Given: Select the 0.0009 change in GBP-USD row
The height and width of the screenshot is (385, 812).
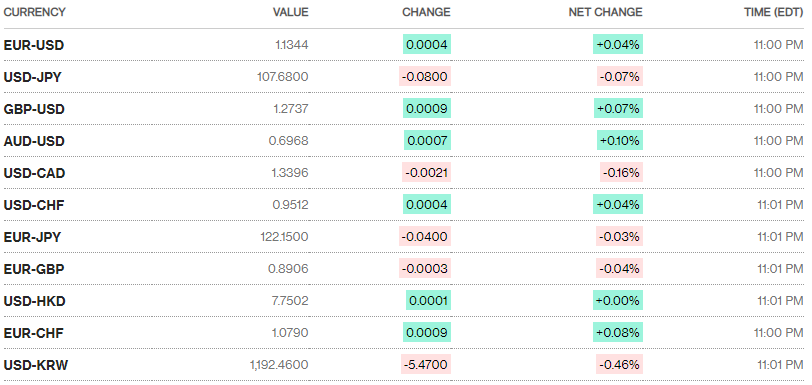Looking at the screenshot, I should [427, 109].
